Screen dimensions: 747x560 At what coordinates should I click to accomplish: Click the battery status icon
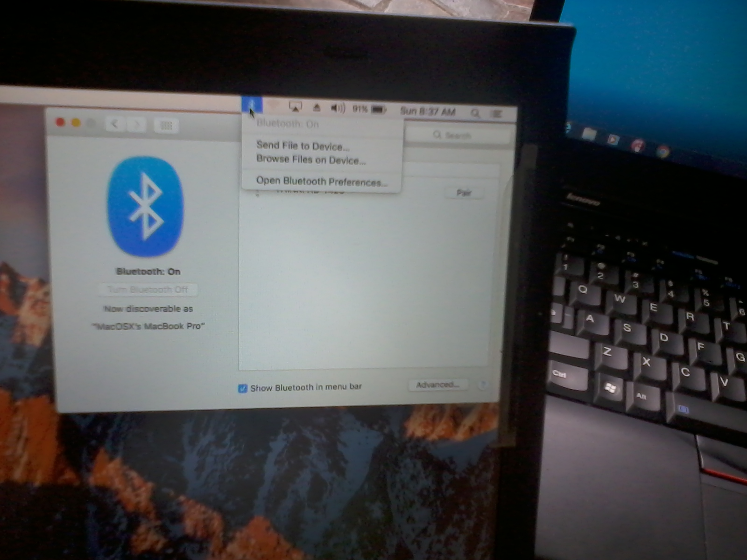pos(379,110)
